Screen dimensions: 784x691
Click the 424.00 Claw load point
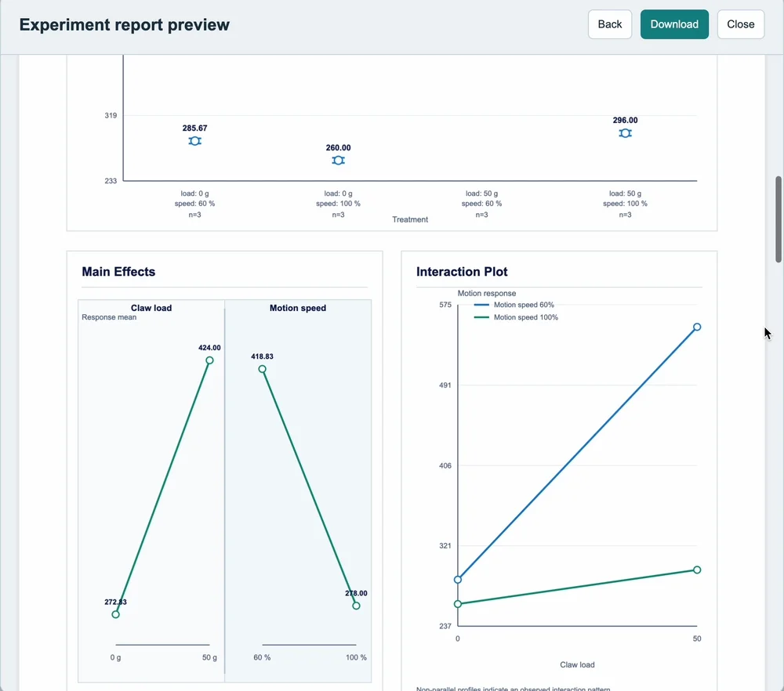pos(209,360)
